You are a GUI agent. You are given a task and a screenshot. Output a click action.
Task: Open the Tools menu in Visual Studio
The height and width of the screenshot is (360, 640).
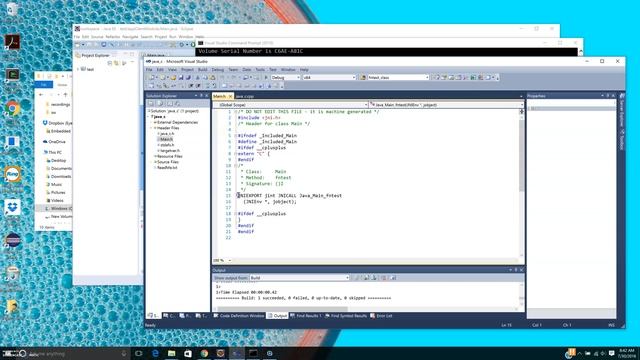260,70
